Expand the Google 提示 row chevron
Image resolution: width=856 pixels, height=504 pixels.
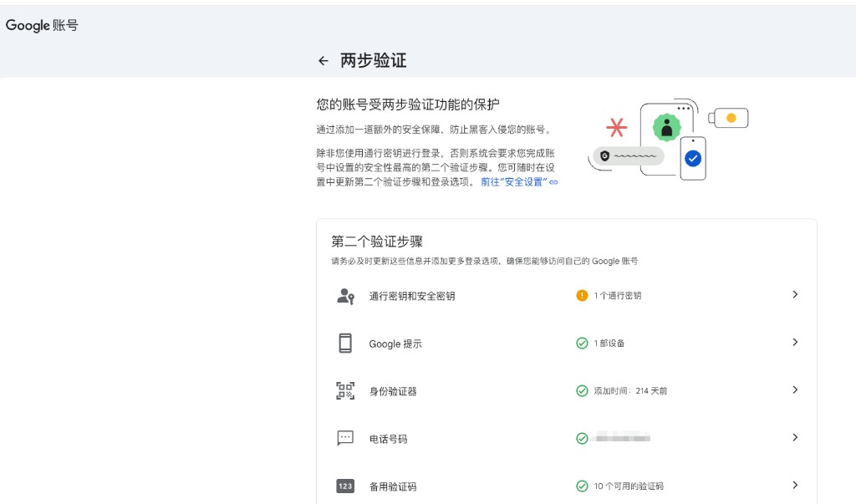795,342
